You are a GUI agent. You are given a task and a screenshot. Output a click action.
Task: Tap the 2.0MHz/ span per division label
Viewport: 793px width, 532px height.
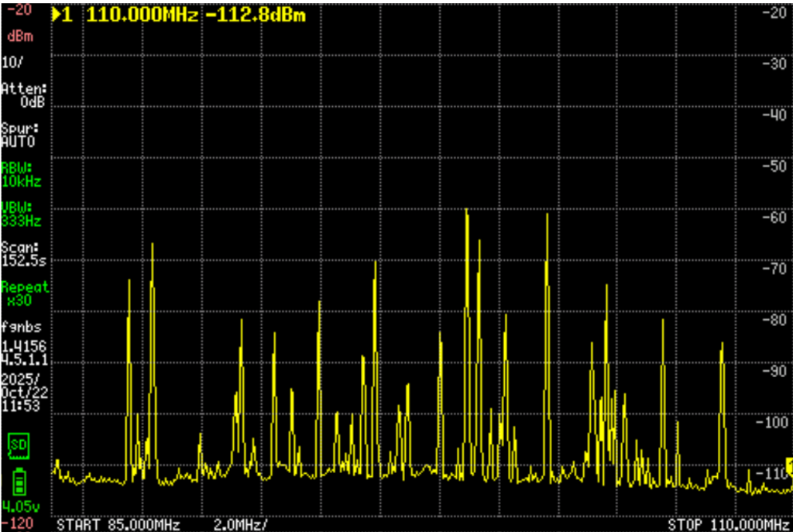click(240, 524)
